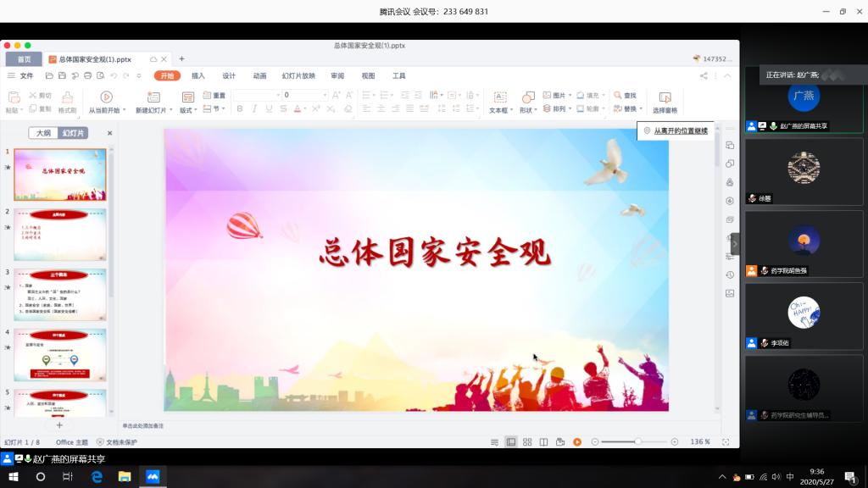Viewport: 868px width, 488px height.
Task: Expand the 替换 replace dropdown arrow
Action: (640, 109)
